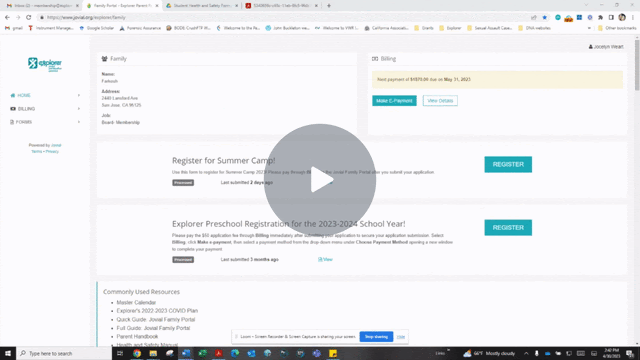Open the Google Scholar bookmark
This screenshot has height=360, width=640.
tap(97, 28)
